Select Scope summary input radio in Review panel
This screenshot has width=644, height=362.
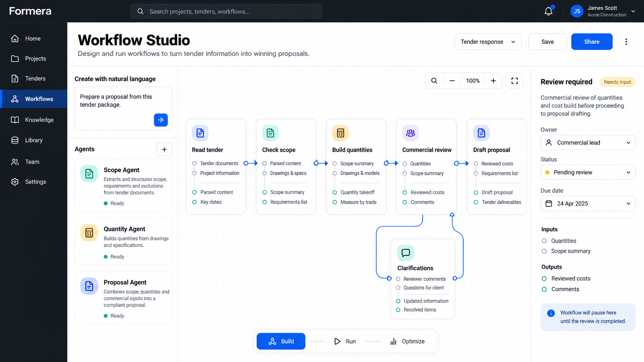(544, 251)
